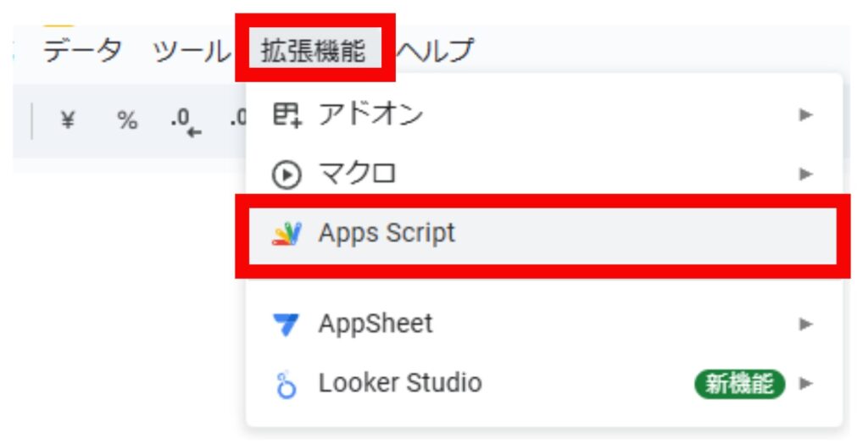Image resolution: width=868 pixels, height=444 pixels.
Task: Expand the AppSheet submenu arrow
Action: (x=805, y=324)
